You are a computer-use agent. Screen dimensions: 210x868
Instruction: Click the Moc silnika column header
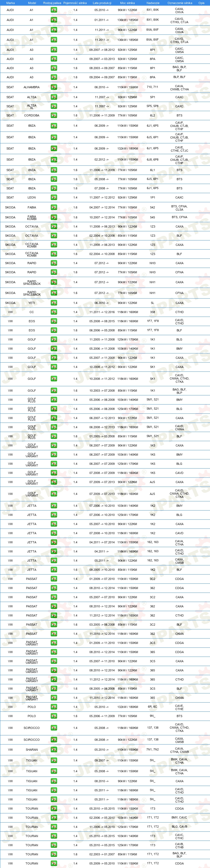coord(128,3)
